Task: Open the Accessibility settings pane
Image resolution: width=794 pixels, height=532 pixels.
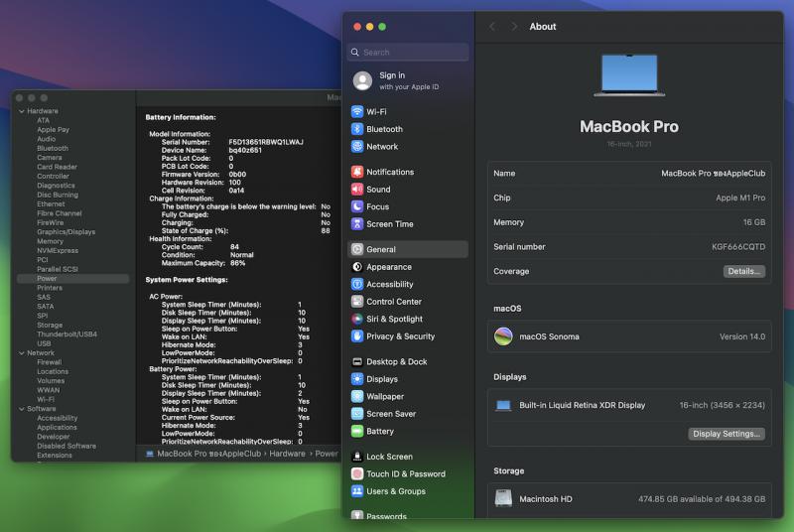Action: click(x=389, y=285)
